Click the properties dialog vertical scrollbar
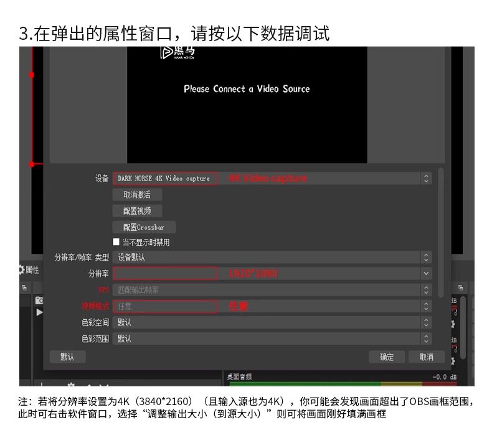 tap(441, 232)
